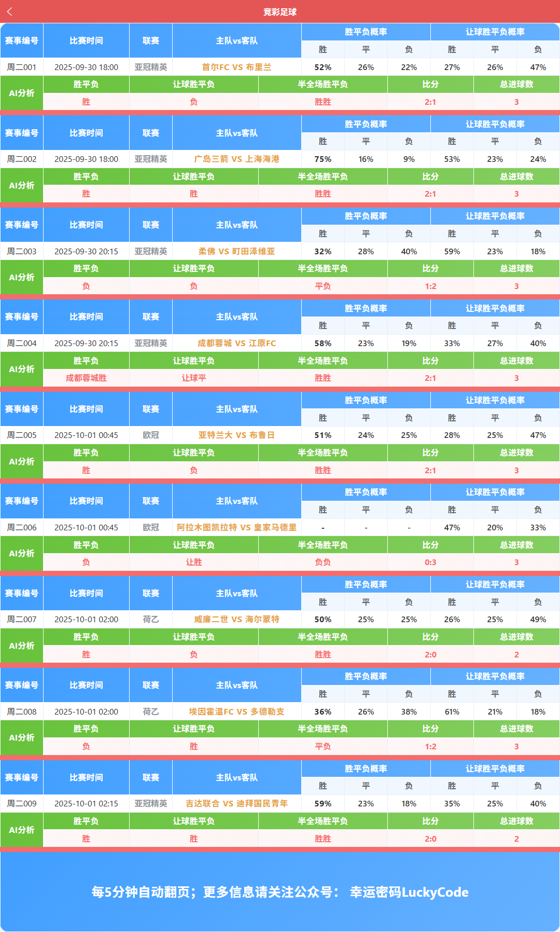The height and width of the screenshot is (932, 560).
Task: View 吉达联合 VS 迪拜国民青年 match
Action: (x=236, y=803)
